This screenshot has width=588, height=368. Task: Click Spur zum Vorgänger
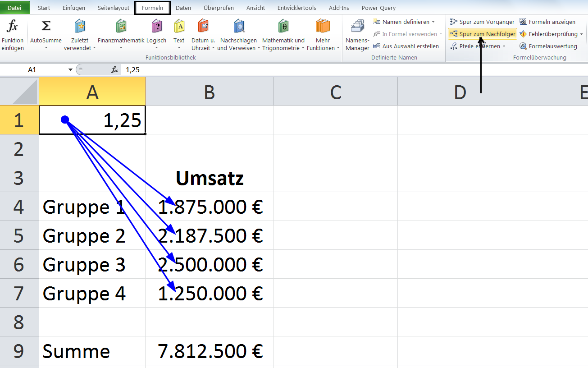click(x=482, y=22)
